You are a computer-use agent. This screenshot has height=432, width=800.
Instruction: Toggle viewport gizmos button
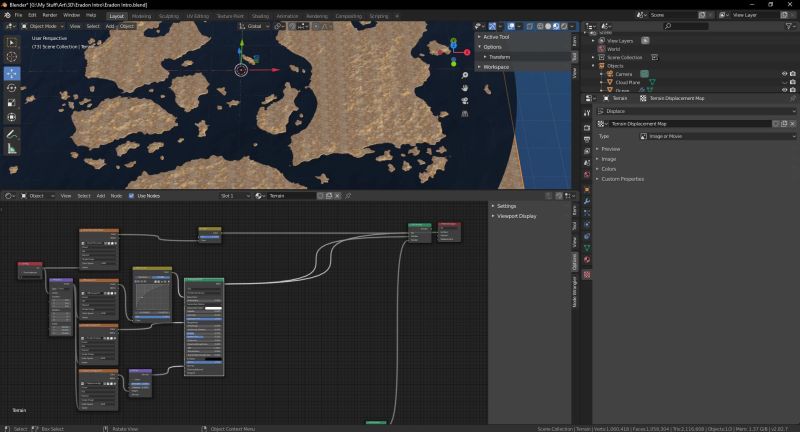tap(492, 26)
